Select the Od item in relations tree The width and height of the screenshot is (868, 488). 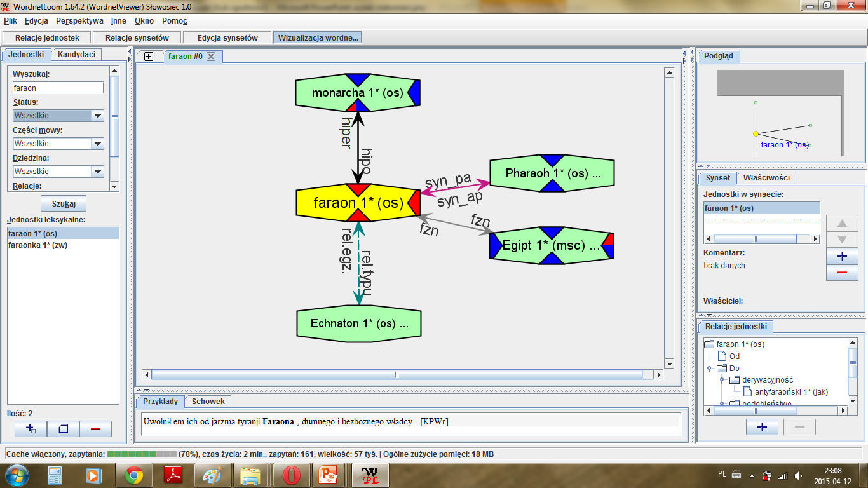point(728,356)
